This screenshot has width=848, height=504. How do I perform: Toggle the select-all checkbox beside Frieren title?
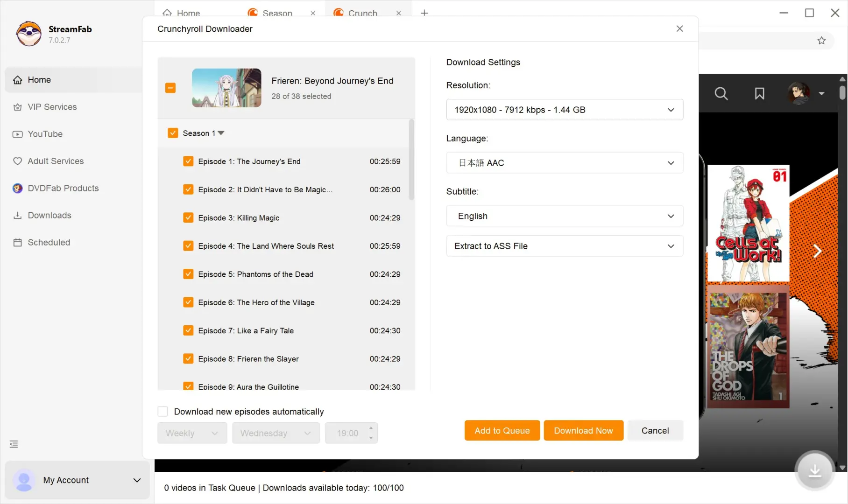(170, 88)
